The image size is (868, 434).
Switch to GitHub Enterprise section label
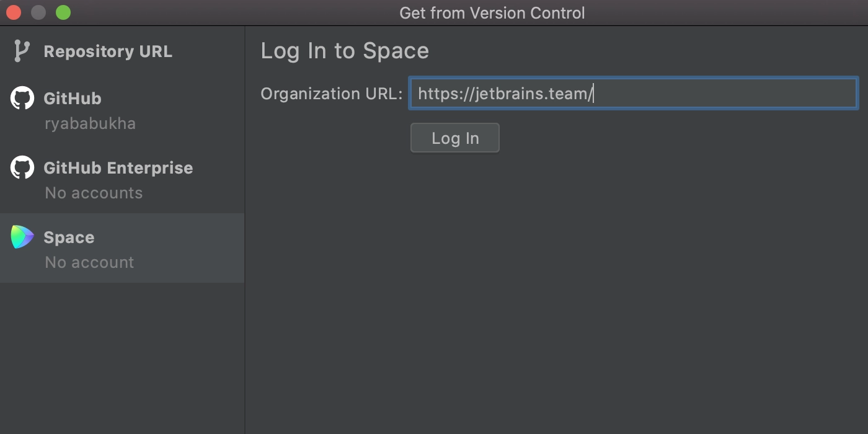tap(118, 168)
